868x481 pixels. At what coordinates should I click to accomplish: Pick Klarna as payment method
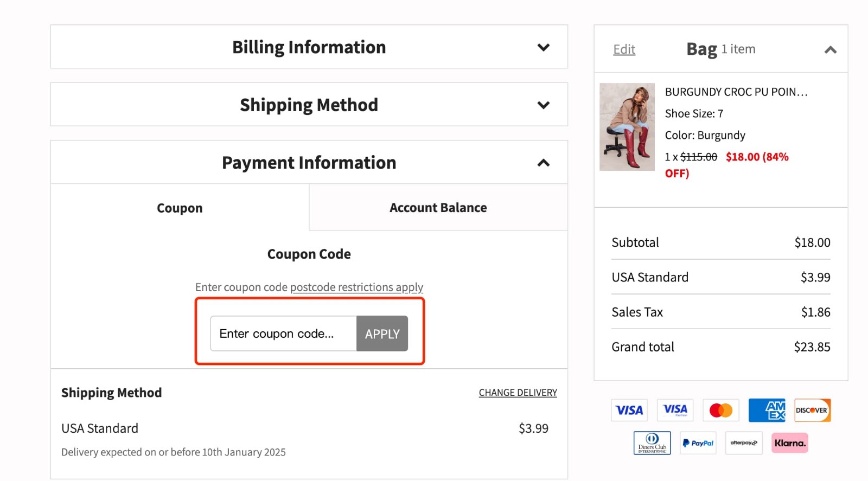(790, 442)
